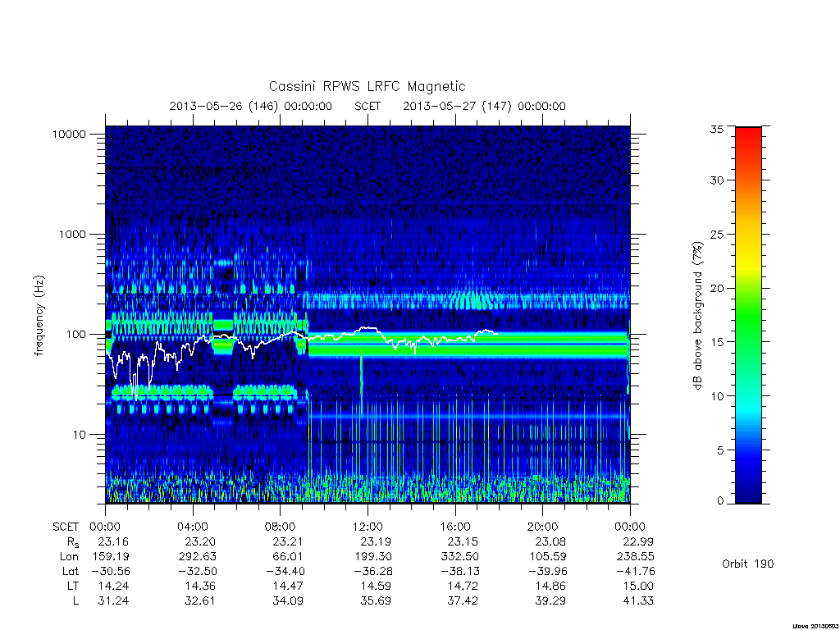Click the "SCET" label between the dates
840x630 pixels.
click(367, 106)
